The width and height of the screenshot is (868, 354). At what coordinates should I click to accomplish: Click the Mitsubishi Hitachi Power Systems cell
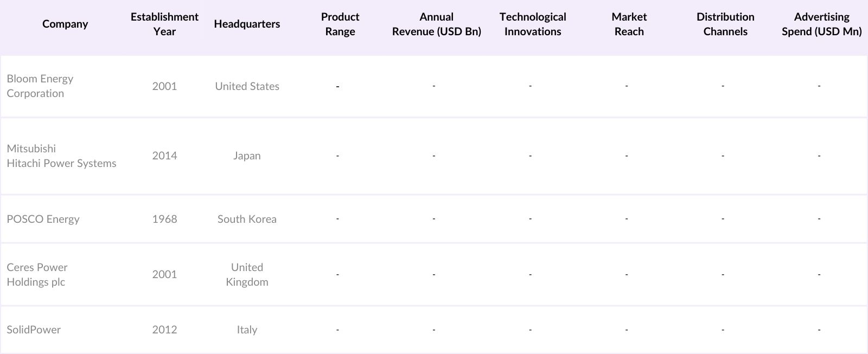pyautogui.click(x=61, y=156)
